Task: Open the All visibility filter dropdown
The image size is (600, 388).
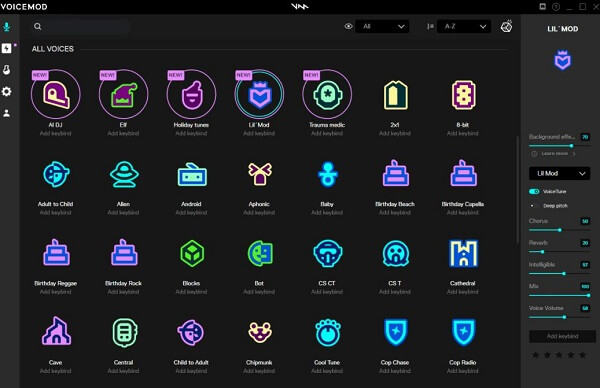Action: [382, 26]
